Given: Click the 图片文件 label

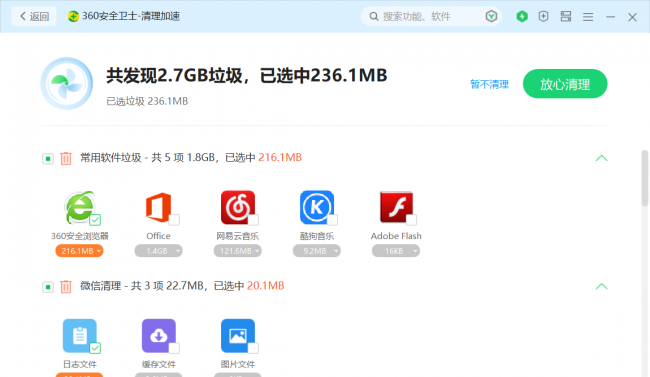Looking at the screenshot, I should pos(238,364).
